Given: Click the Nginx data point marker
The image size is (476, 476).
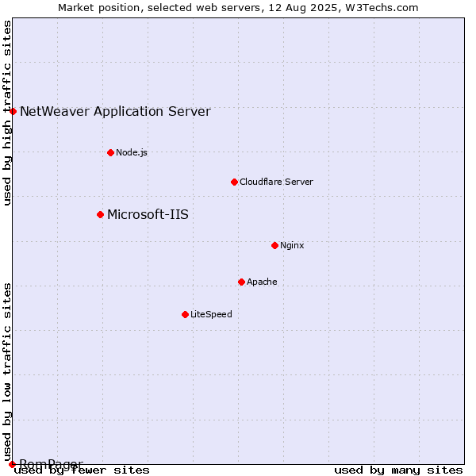Looking at the screenshot, I should point(275,246).
